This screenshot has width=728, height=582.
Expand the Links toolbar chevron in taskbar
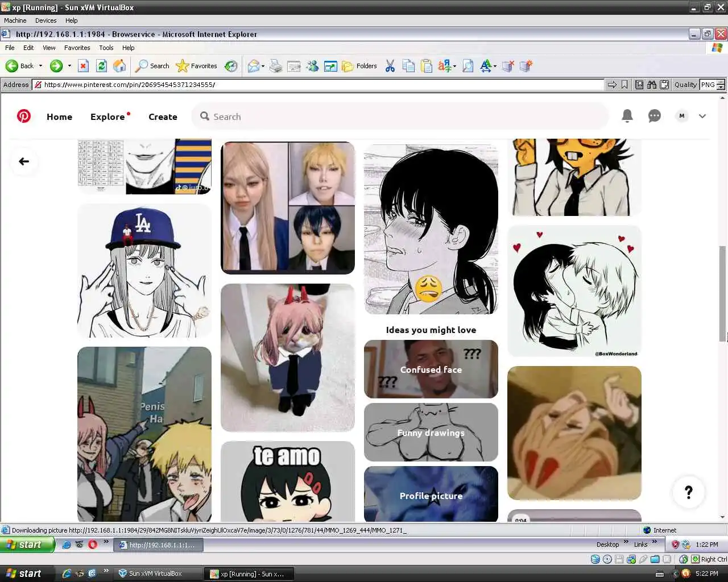point(655,543)
